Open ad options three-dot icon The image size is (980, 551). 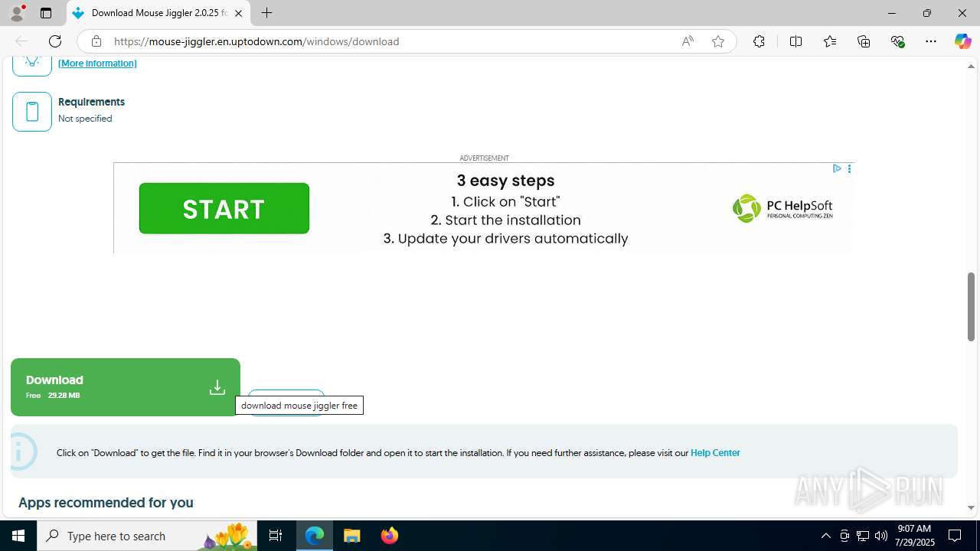coord(849,168)
